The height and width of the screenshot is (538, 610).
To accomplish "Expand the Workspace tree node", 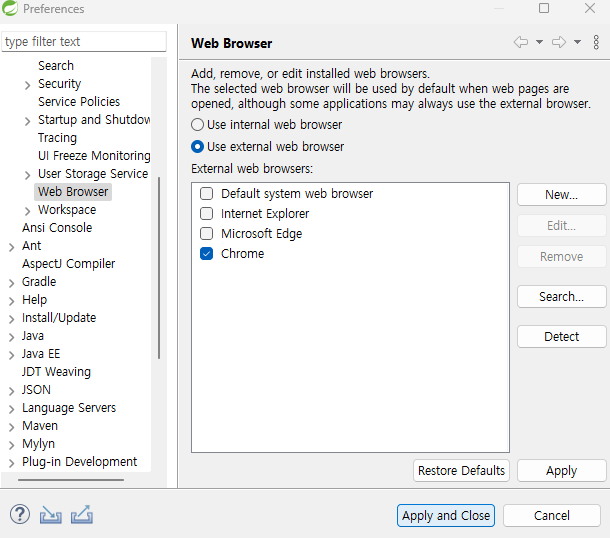I will 27,211.
